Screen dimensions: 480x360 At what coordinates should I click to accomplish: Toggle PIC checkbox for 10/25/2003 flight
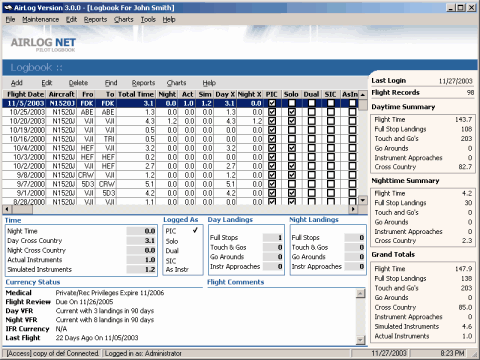pyautogui.click(x=272, y=112)
